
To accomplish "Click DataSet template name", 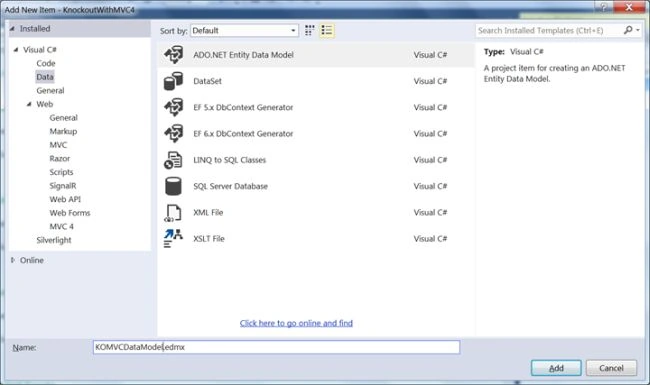I will (207, 81).
